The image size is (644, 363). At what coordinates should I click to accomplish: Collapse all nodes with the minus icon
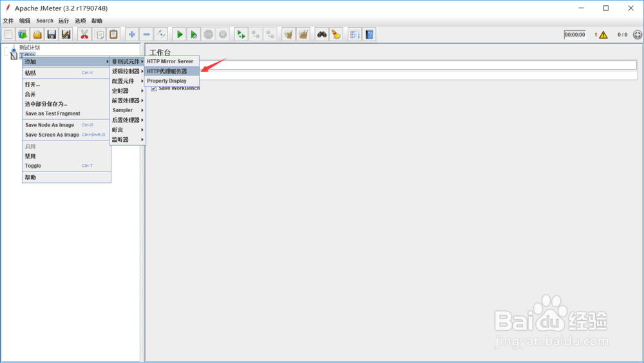tap(146, 35)
